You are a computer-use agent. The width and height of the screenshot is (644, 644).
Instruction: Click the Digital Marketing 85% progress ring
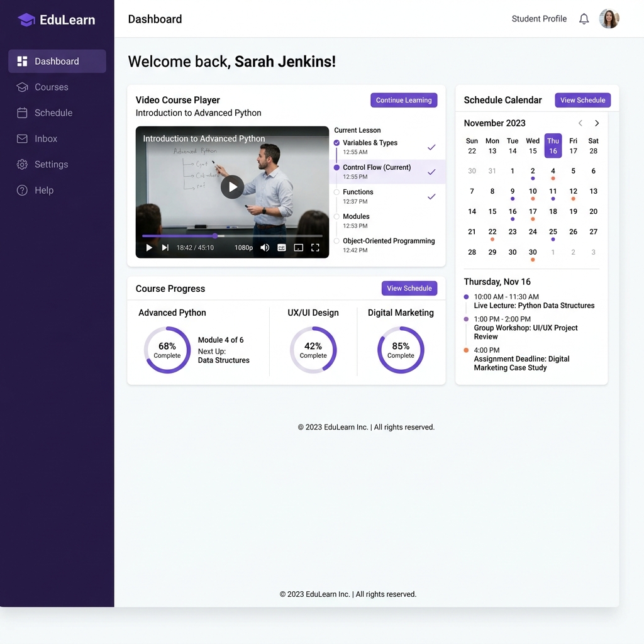(x=401, y=350)
